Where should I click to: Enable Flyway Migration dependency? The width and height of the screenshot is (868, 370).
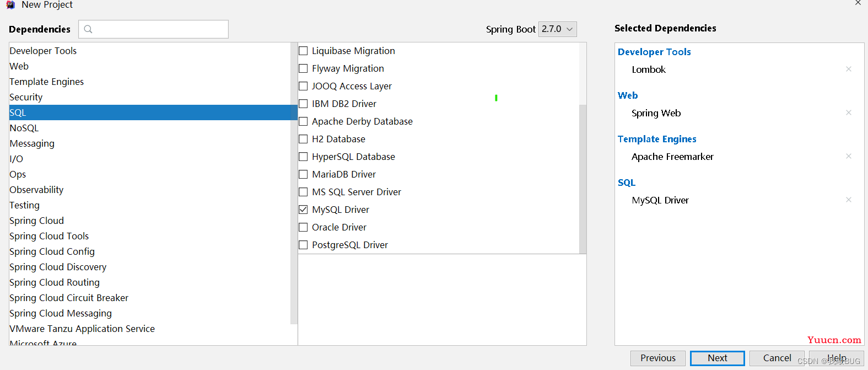303,68
